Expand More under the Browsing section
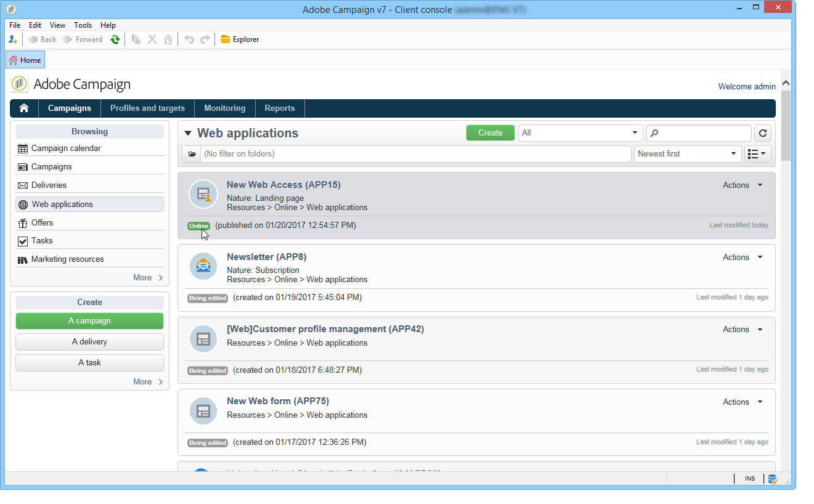This screenshot has height=504, width=814. (148, 278)
